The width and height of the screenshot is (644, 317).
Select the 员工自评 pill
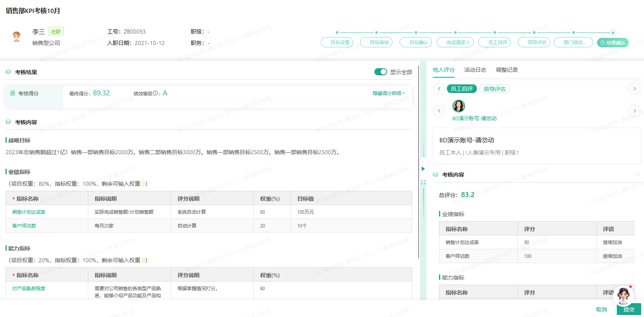click(462, 89)
